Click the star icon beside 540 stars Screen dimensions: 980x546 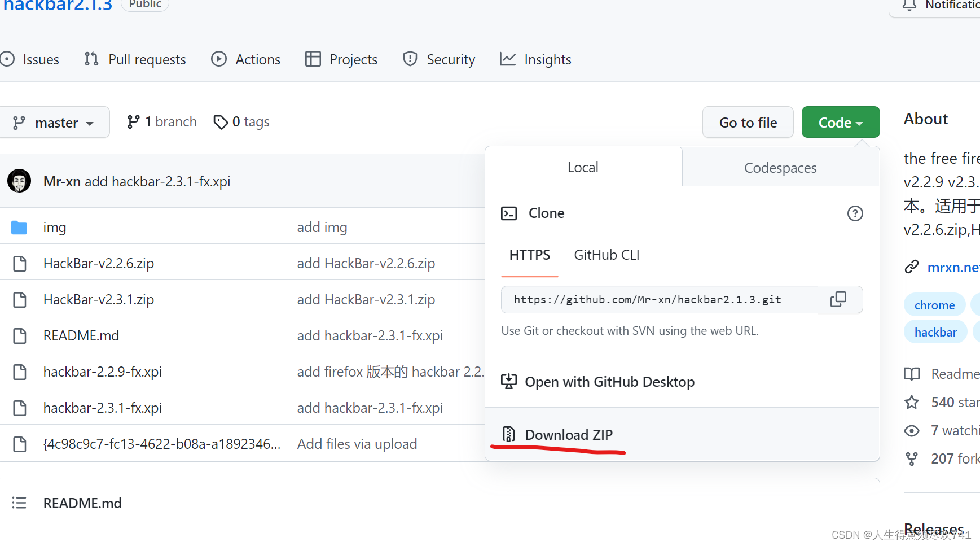pyautogui.click(x=912, y=402)
